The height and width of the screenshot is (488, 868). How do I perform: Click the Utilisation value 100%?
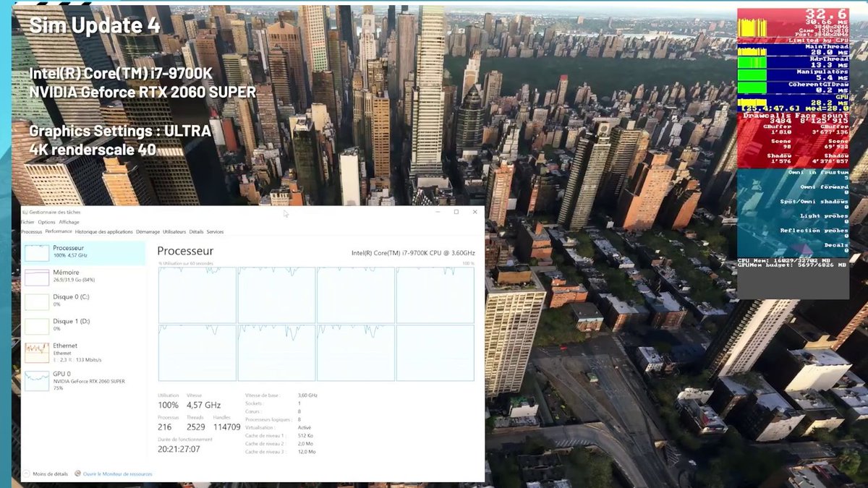(x=168, y=405)
